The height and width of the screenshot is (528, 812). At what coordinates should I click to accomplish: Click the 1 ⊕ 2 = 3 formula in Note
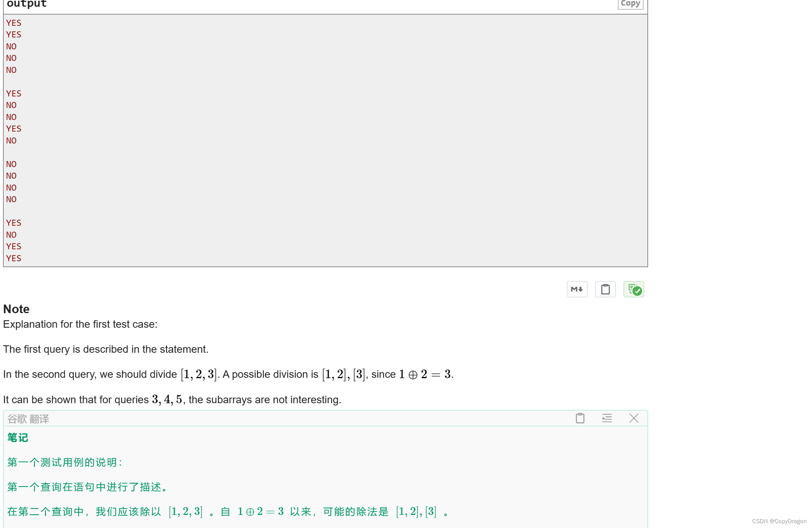tap(425, 374)
